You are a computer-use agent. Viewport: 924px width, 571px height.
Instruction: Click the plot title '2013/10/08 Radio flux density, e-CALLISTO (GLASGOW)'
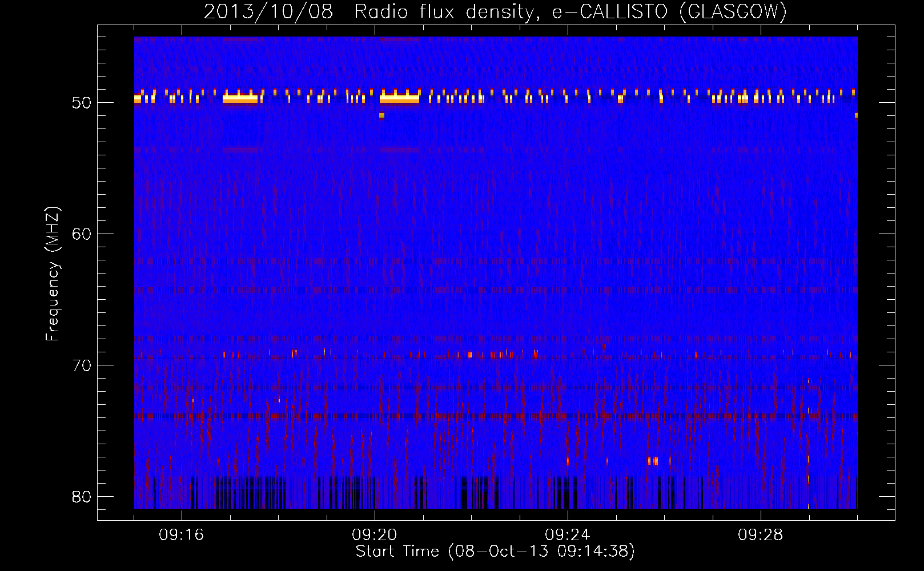point(495,12)
